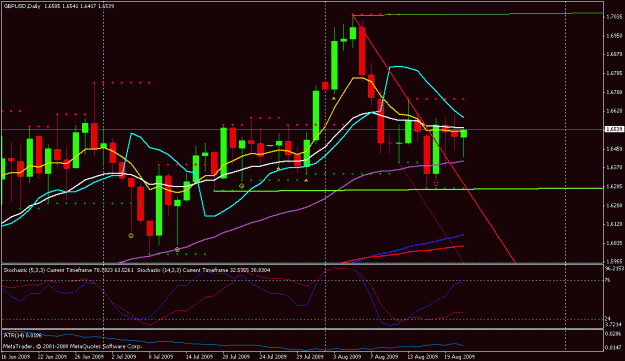Select the 1.6450 price axis label
625x361 pixels.
(613, 149)
